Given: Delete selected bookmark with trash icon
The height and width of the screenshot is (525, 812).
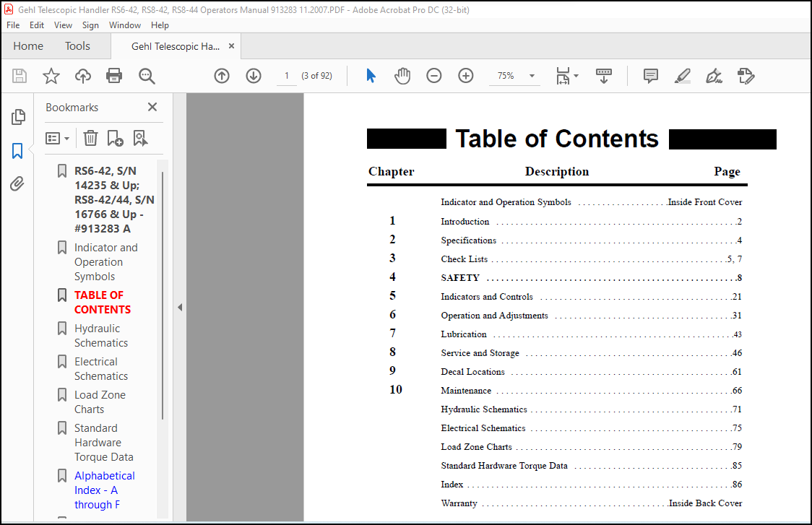Looking at the screenshot, I should pyautogui.click(x=90, y=138).
